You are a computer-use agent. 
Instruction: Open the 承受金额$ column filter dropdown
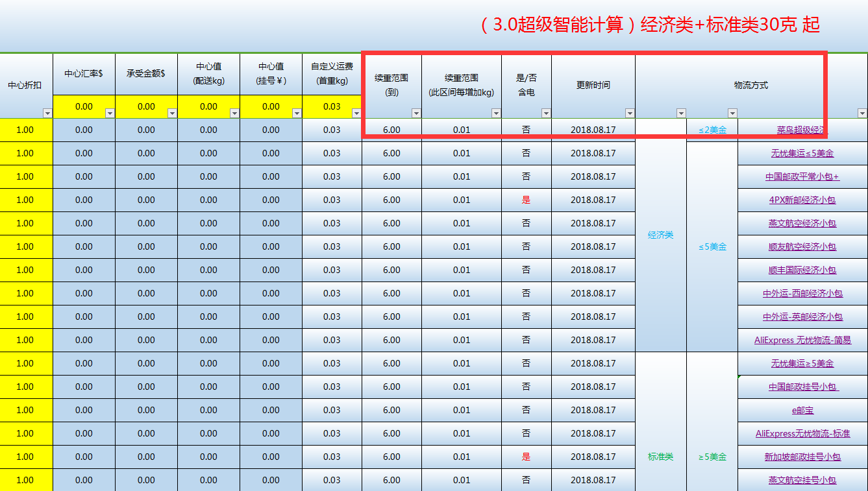(x=172, y=114)
